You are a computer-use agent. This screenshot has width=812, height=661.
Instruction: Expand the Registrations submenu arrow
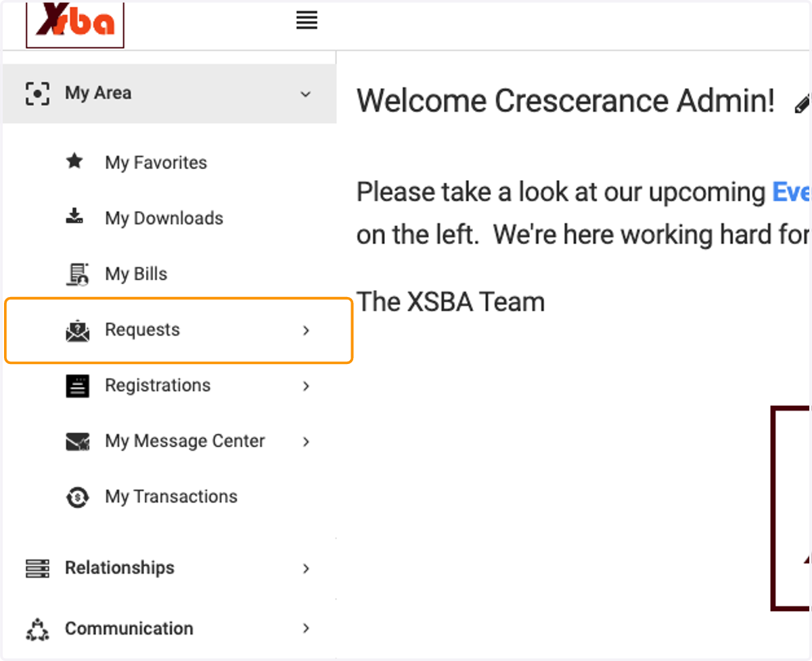coord(306,386)
